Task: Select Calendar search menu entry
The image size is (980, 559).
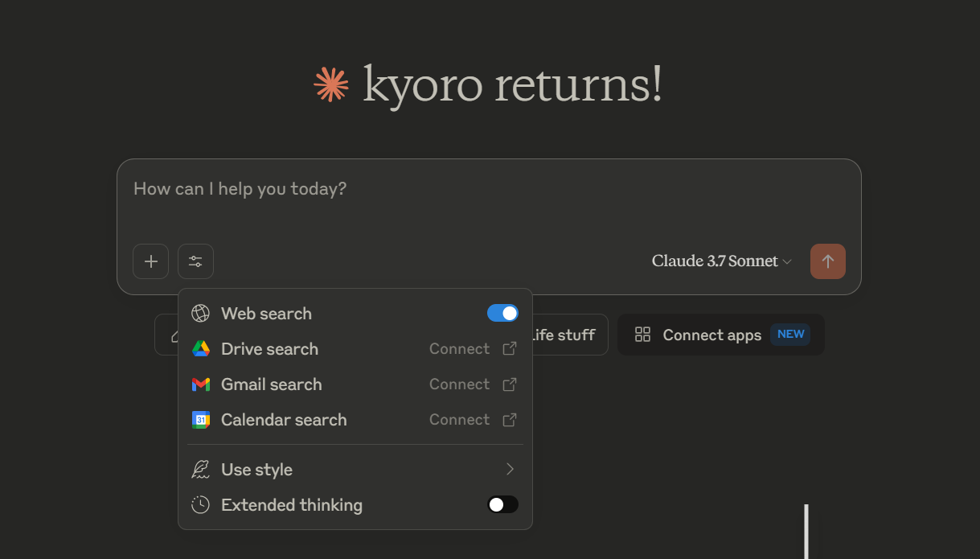Action: [x=355, y=420]
